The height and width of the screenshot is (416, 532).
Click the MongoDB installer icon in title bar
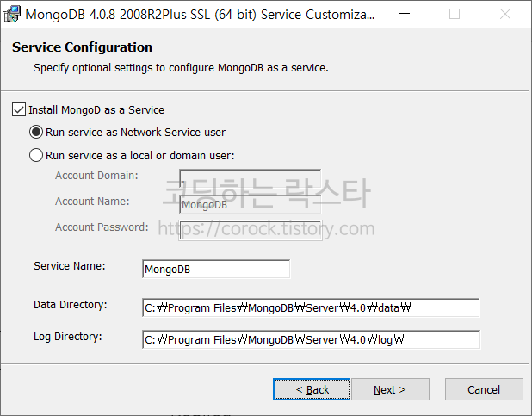pyautogui.click(x=12, y=15)
